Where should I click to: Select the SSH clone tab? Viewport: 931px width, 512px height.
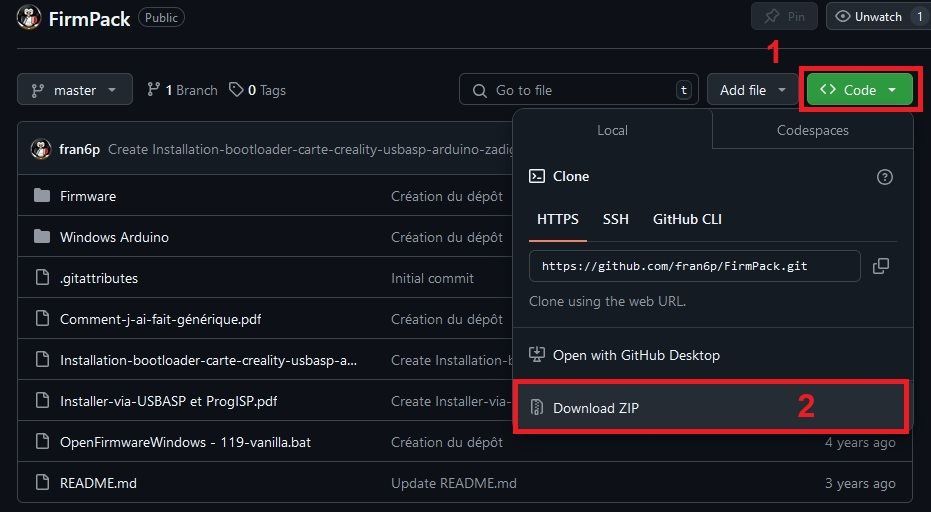click(616, 219)
